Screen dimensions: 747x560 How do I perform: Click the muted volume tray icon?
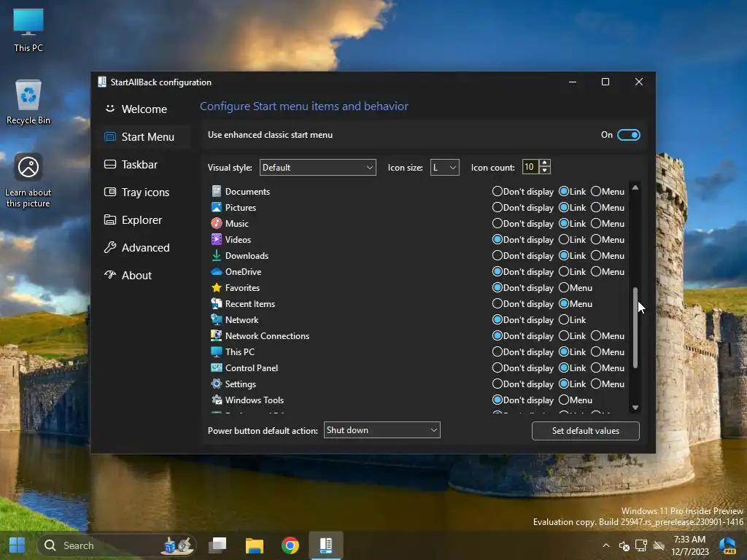[x=624, y=545]
